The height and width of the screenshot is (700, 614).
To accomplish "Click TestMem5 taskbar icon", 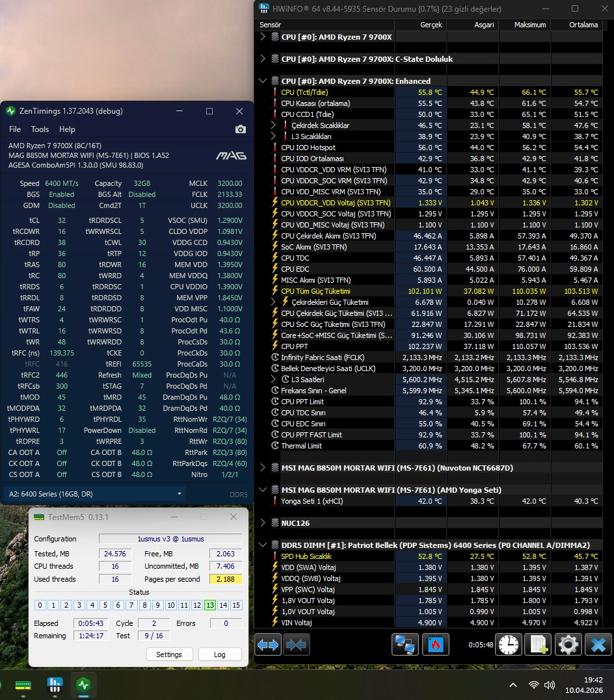I will (x=23, y=685).
